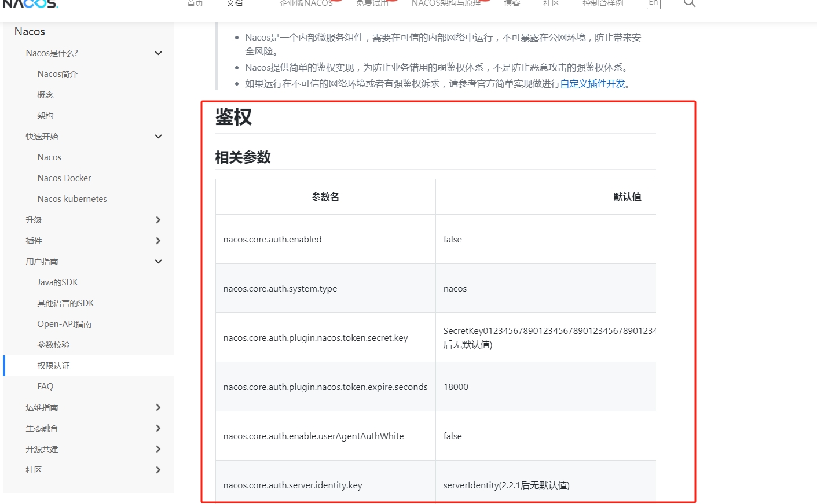
Task: Open the Java的SDK page
Action: click(x=57, y=282)
